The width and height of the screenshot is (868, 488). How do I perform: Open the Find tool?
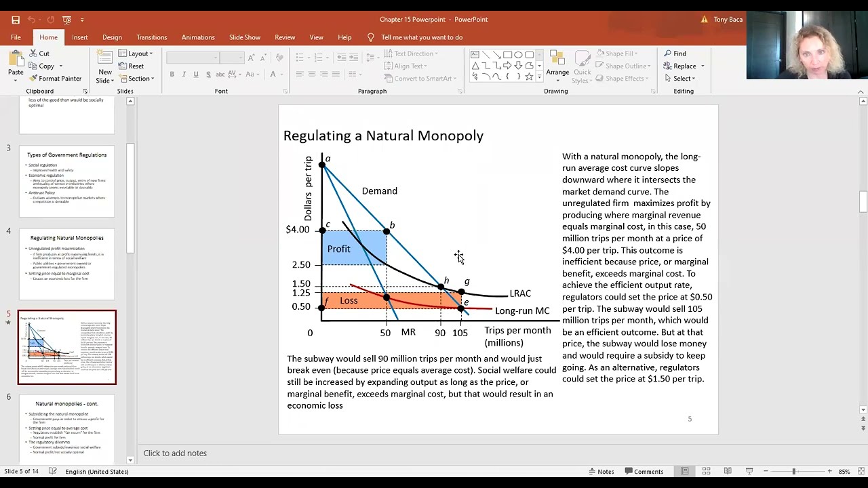coord(675,54)
